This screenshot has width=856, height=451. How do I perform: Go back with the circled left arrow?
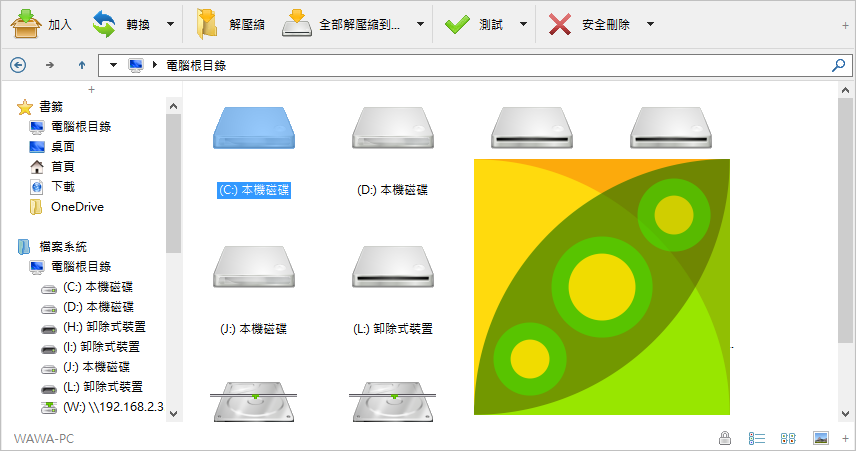coord(18,65)
